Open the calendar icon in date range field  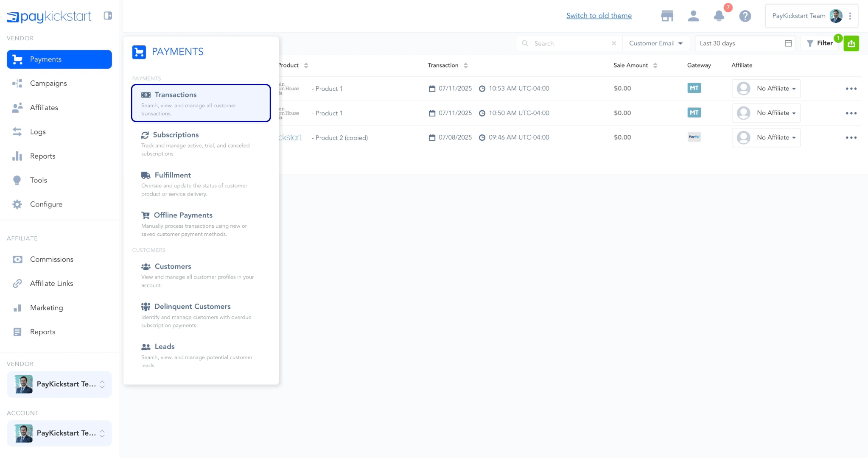tap(788, 43)
